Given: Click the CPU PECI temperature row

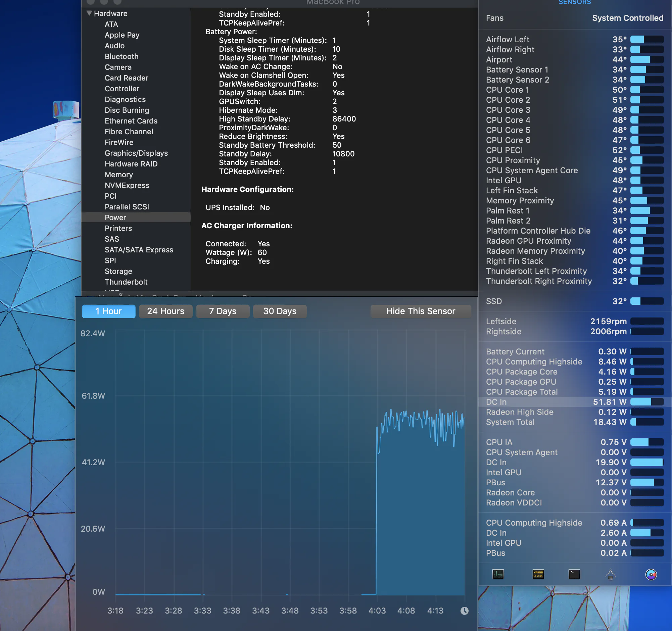Looking at the screenshot, I should tap(575, 150).
